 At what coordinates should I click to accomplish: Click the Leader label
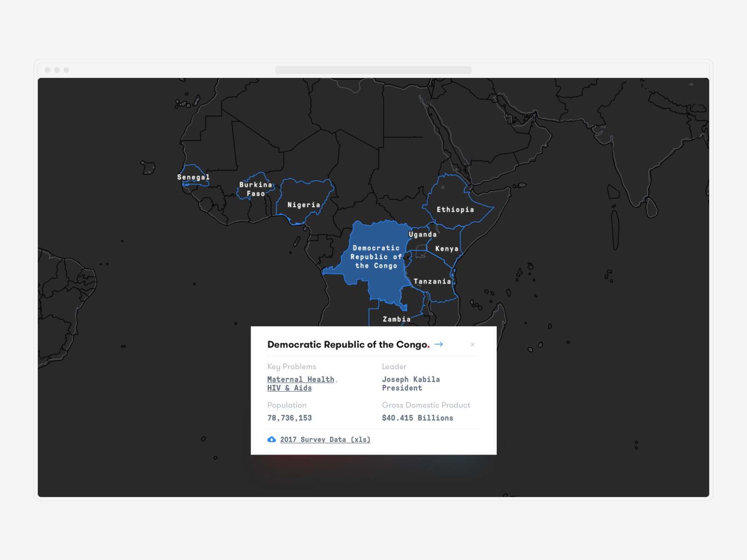[x=394, y=367]
